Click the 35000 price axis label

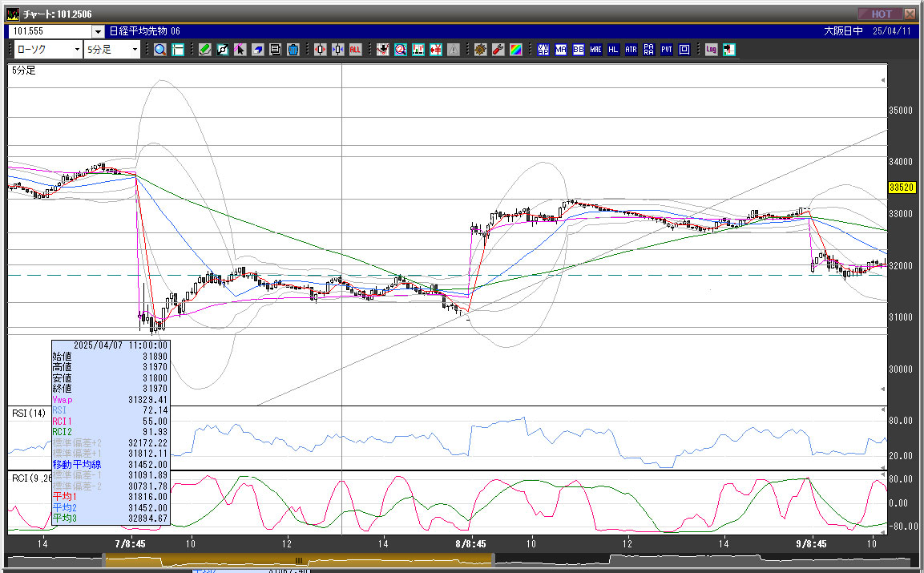901,111
